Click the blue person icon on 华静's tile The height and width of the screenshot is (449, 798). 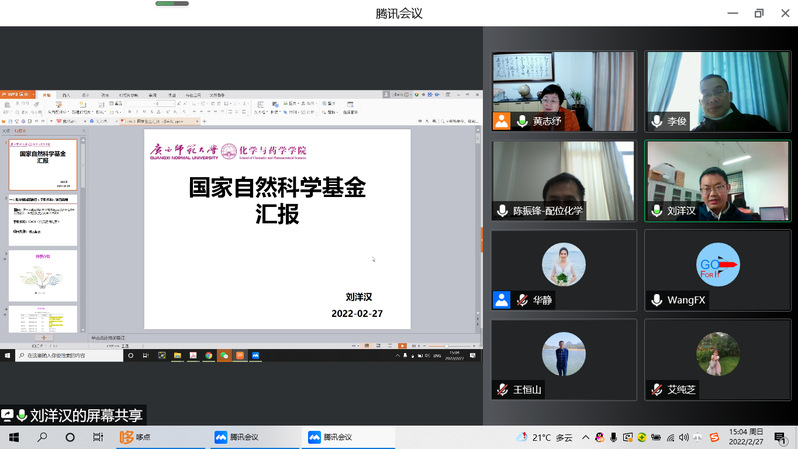(502, 299)
